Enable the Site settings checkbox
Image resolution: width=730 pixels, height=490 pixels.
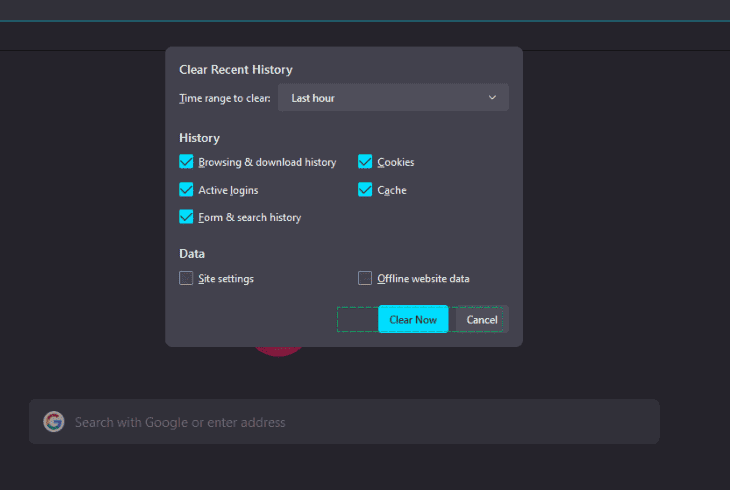pyautogui.click(x=186, y=278)
